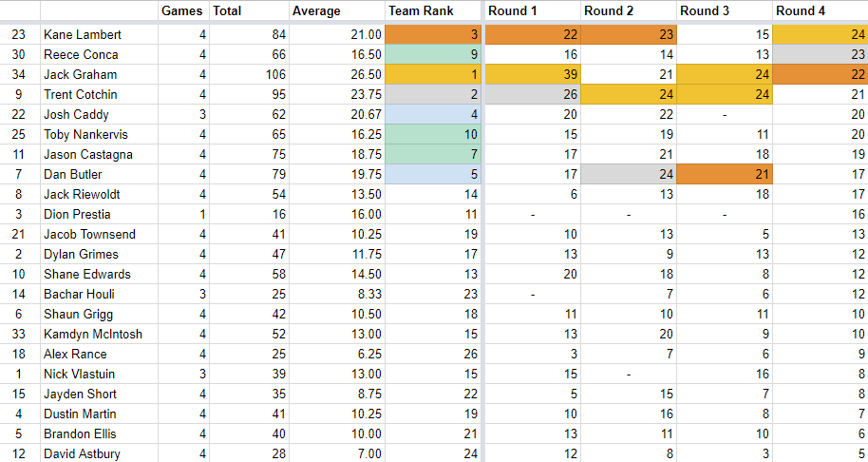Screen dimensions: 868x462
Task: Click the Games column header
Action: pos(182,11)
